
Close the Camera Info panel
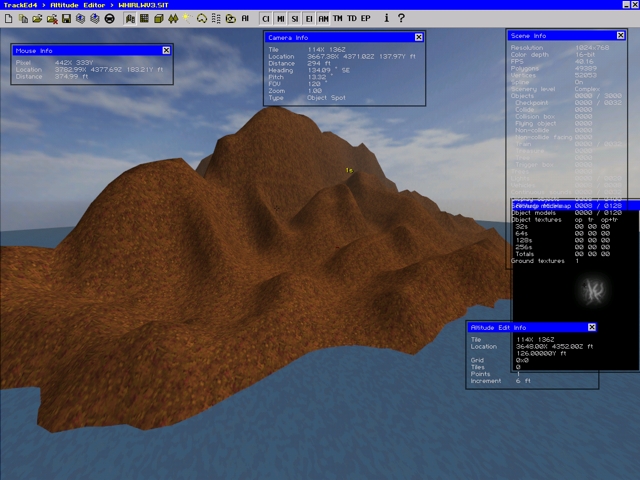pos(419,37)
